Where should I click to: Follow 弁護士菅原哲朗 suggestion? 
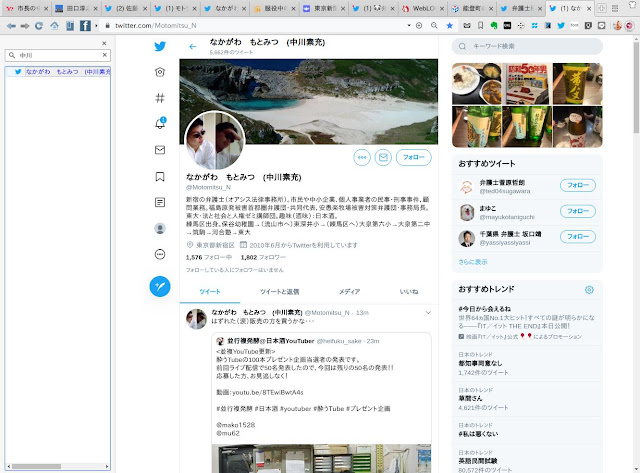tap(578, 185)
